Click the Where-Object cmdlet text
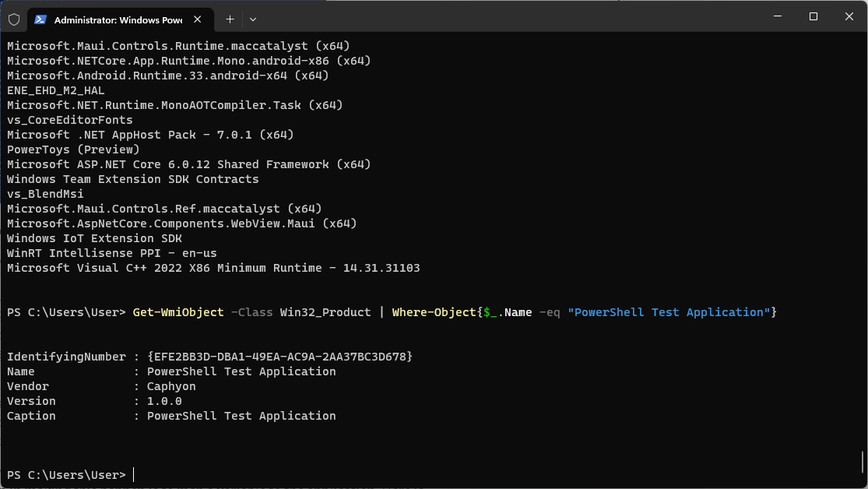The height and width of the screenshot is (489, 868). pos(434,312)
